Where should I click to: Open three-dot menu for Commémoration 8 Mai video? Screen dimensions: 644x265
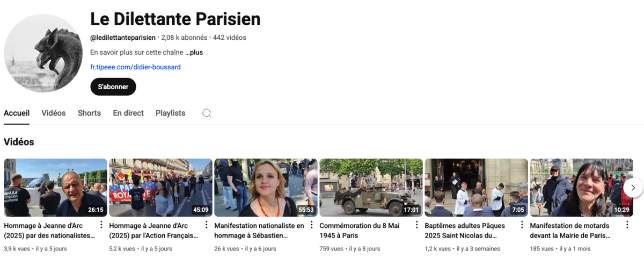coord(416,225)
